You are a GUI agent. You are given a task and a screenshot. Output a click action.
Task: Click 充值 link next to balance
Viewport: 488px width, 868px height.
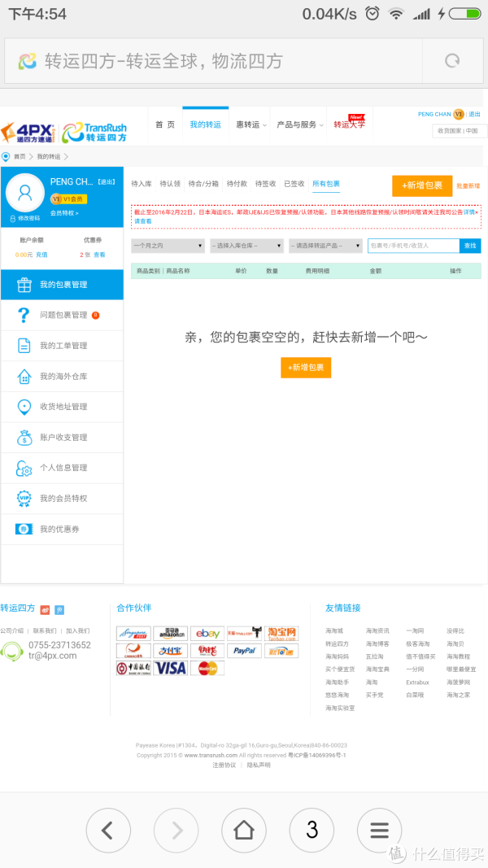tap(41, 255)
